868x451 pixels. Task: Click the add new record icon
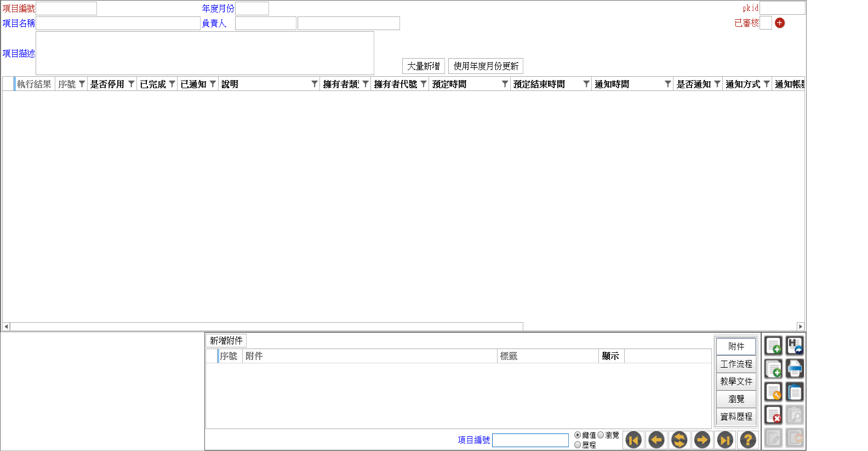coord(773,346)
